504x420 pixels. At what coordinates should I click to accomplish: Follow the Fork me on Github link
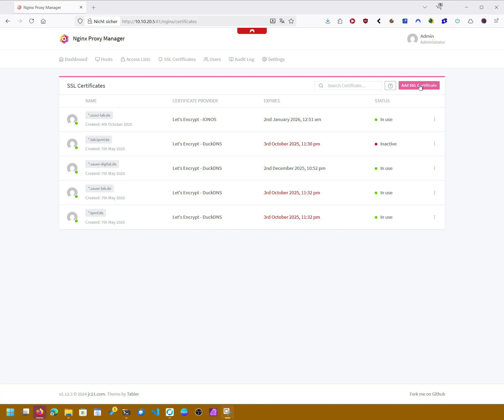(x=427, y=394)
